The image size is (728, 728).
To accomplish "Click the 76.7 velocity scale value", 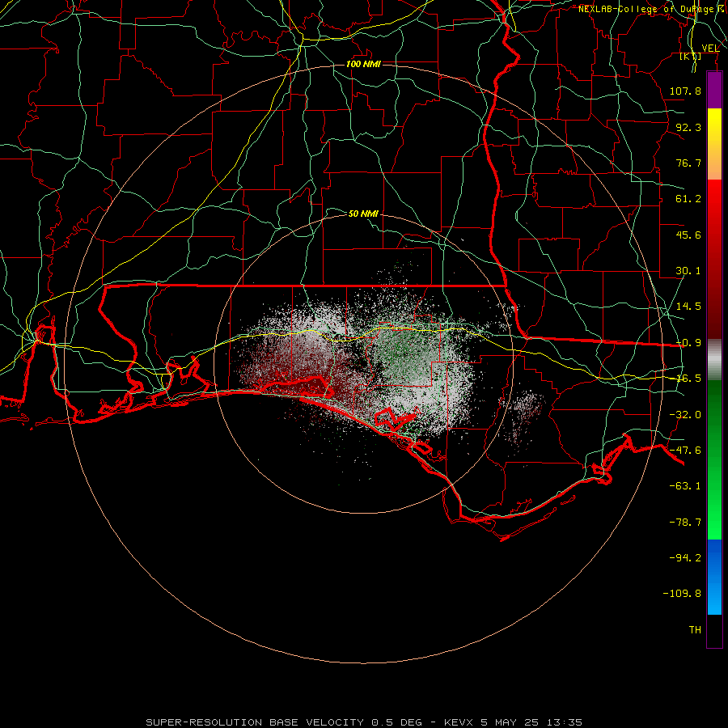I will 688,163.
